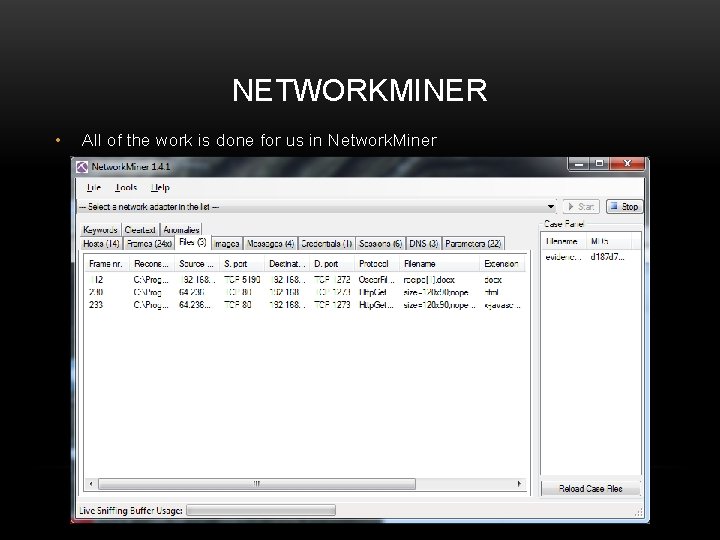The height and width of the screenshot is (540, 720).
Task: Switch to the Hosts (14) tab
Action: point(101,243)
